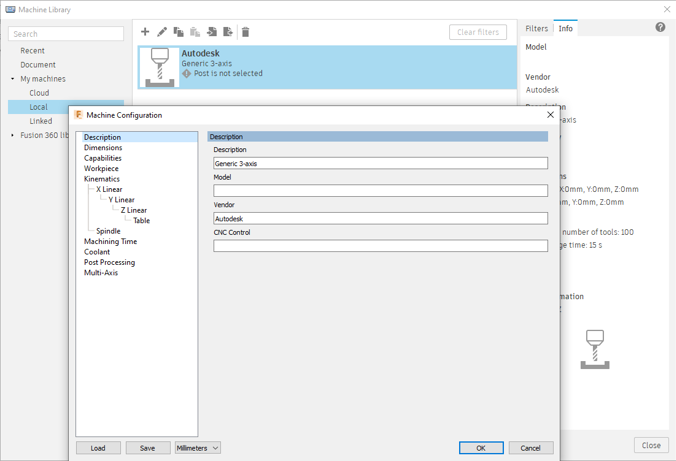Select Table node under Z Linear
This screenshot has height=461, width=676.
coord(141,220)
